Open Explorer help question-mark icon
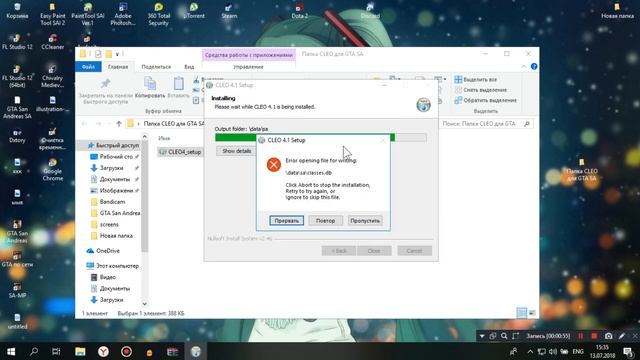Viewport: 640px width, 360px height. (534, 67)
